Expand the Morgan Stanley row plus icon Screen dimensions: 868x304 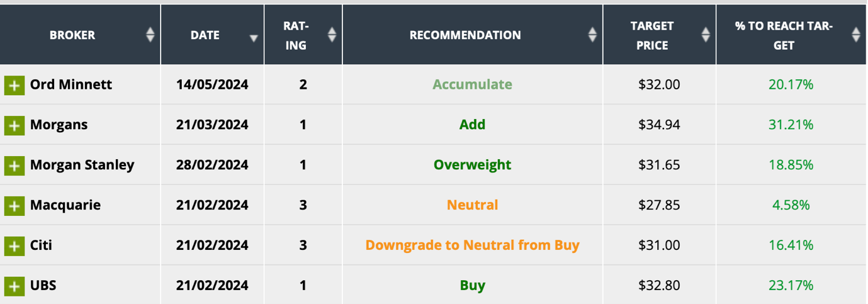(14, 166)
